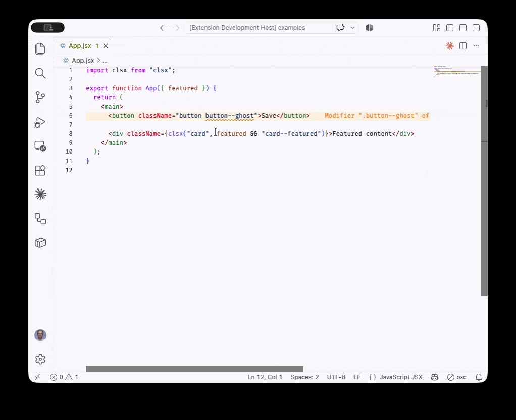516x420 pixels.
Task: Open Customize Layout
Action: (437, 28)
